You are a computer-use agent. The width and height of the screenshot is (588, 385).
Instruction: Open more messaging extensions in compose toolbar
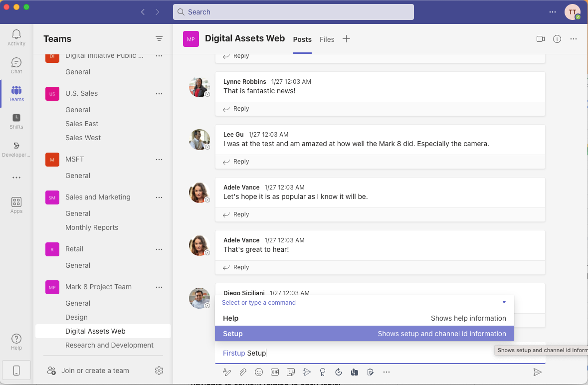click(x=386, y=372)
